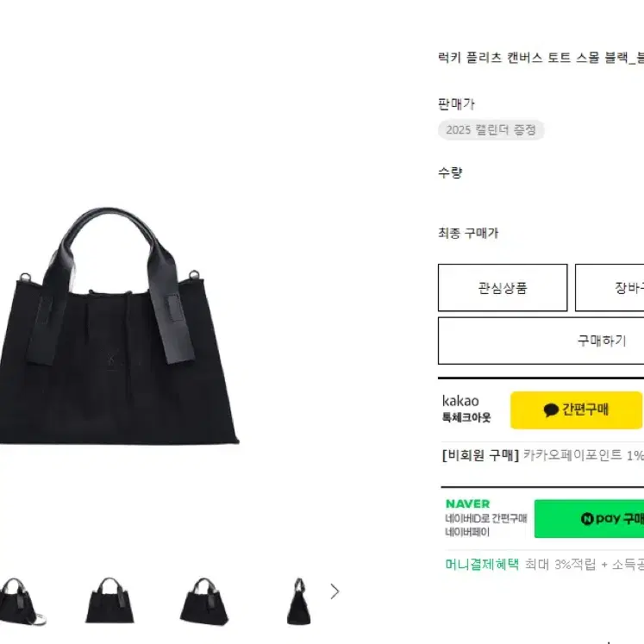Image resolution: width=644 pixels, height=644 pixels.
Task: Click the 비회원 구매 카카오페이포인트 notice
Action: tap(542, 455)
